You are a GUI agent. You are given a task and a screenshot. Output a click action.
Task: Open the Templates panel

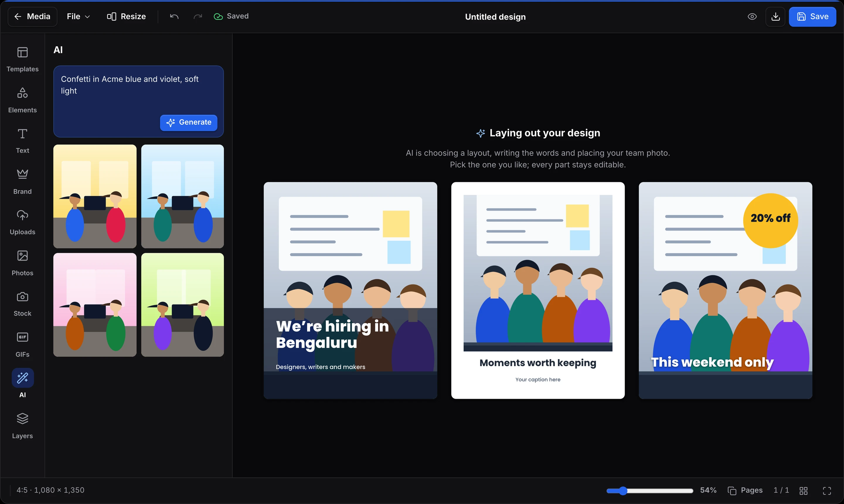[22, 59]
